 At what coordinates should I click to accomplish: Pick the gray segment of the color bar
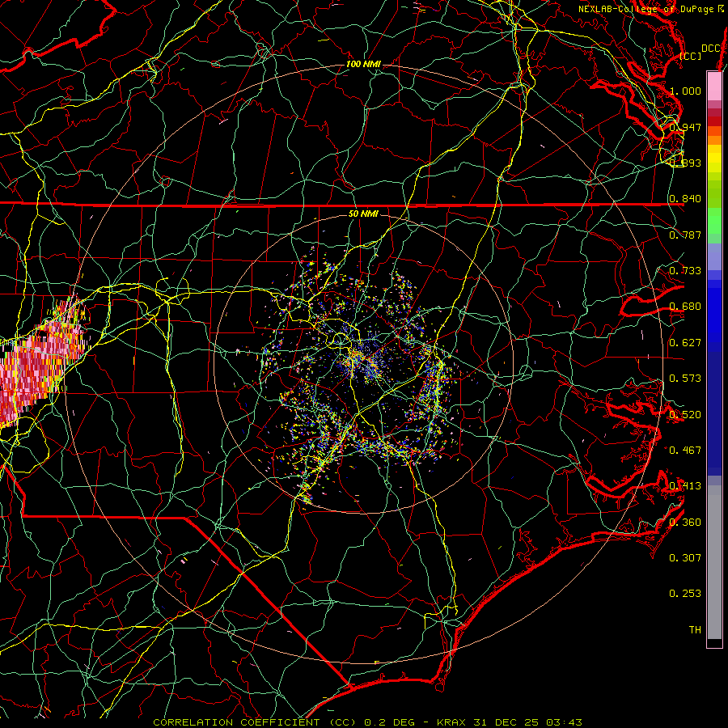click(x=714, y=562)
